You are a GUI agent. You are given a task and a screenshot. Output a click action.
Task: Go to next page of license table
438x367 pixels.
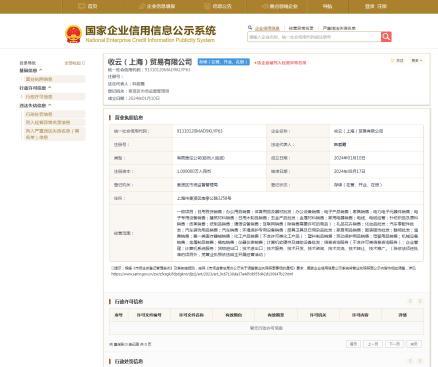394,344
